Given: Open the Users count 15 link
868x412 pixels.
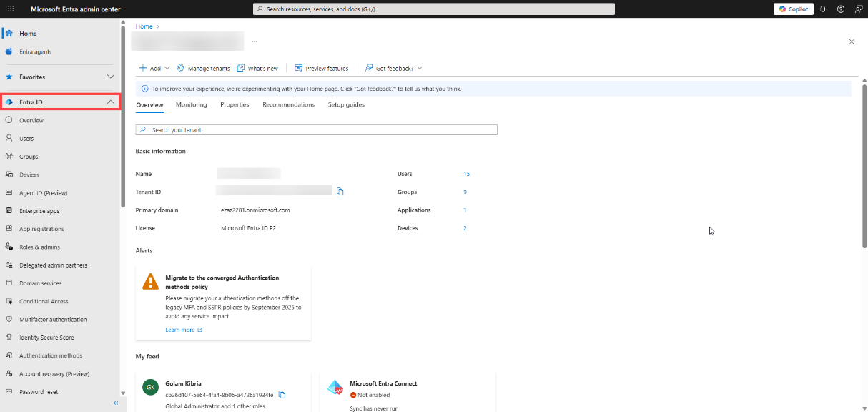Looking at the screenshot, I should pyautogui.click(x=466, y=174).
